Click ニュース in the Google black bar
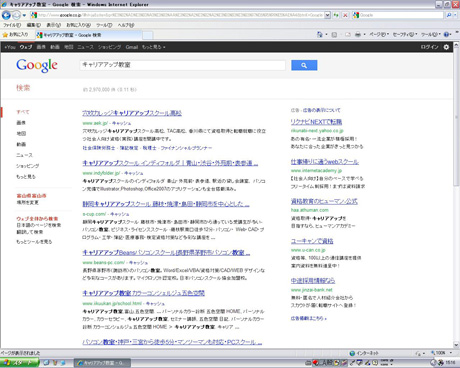Screen dimensions: 460x368 86,47
